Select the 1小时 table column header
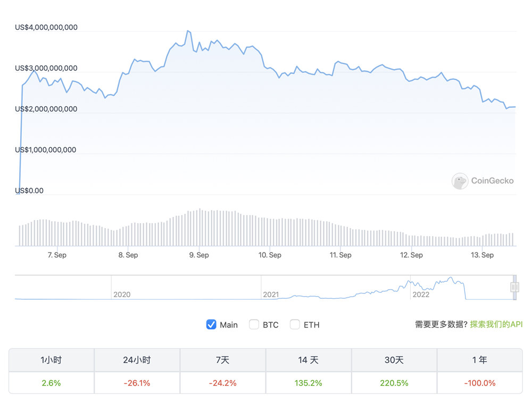This screenshot has height=404, width=532. [x=51, y=360]
